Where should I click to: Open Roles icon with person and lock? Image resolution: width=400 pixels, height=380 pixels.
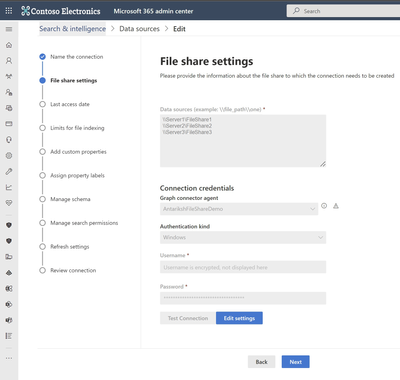[x=9, y=92]
